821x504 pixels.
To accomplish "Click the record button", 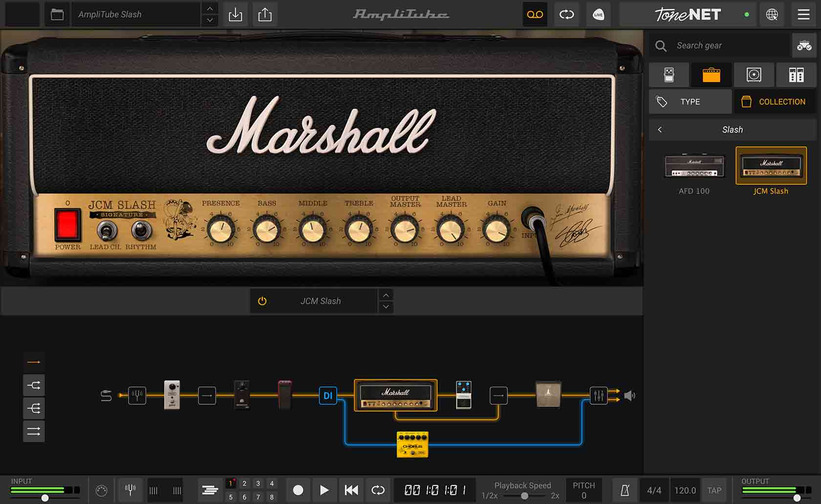I will (x=298, y=490).
